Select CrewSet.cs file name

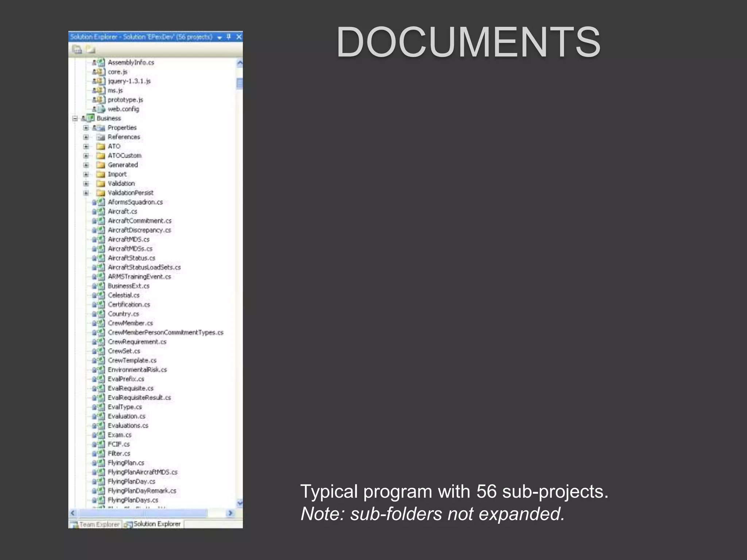click(x=124, y=351)
